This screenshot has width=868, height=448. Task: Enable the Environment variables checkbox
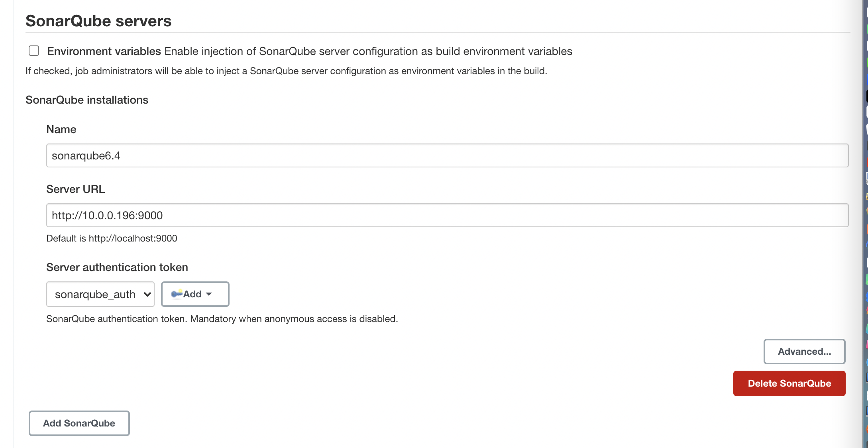(34, 51)
